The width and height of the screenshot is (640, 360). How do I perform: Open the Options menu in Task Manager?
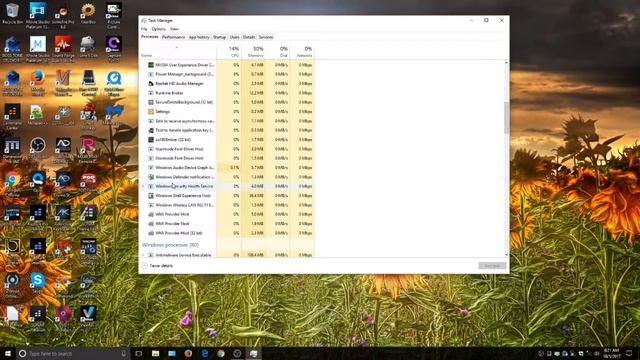click(158, 29)
